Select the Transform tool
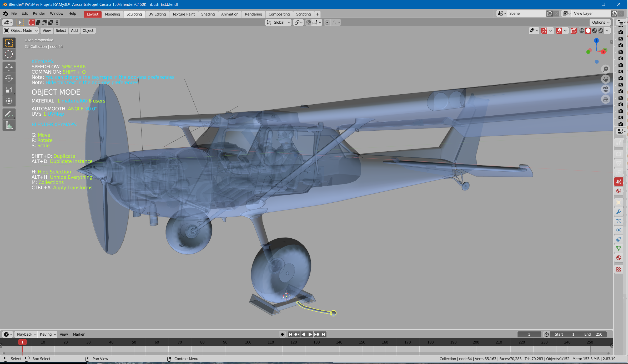Image resolution: width=628 pixels, height=364 pixels. point(9,101)
